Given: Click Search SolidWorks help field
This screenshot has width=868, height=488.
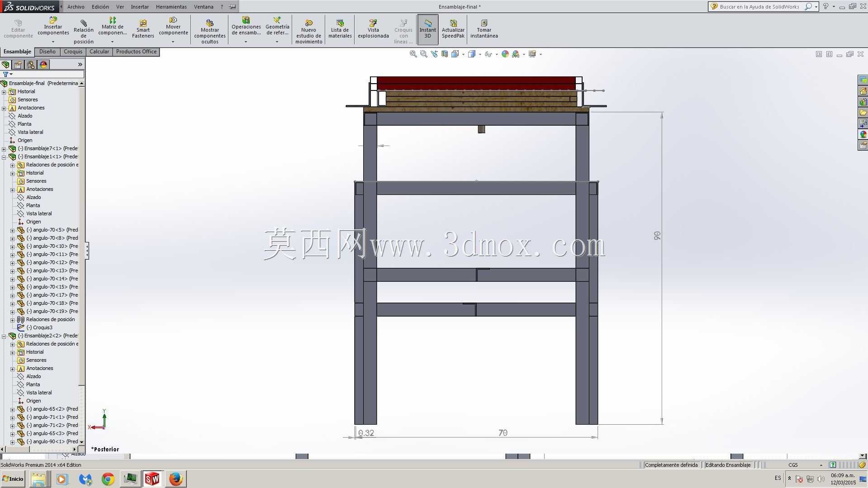Looking at the screenshot, I should tap(760, 7).
